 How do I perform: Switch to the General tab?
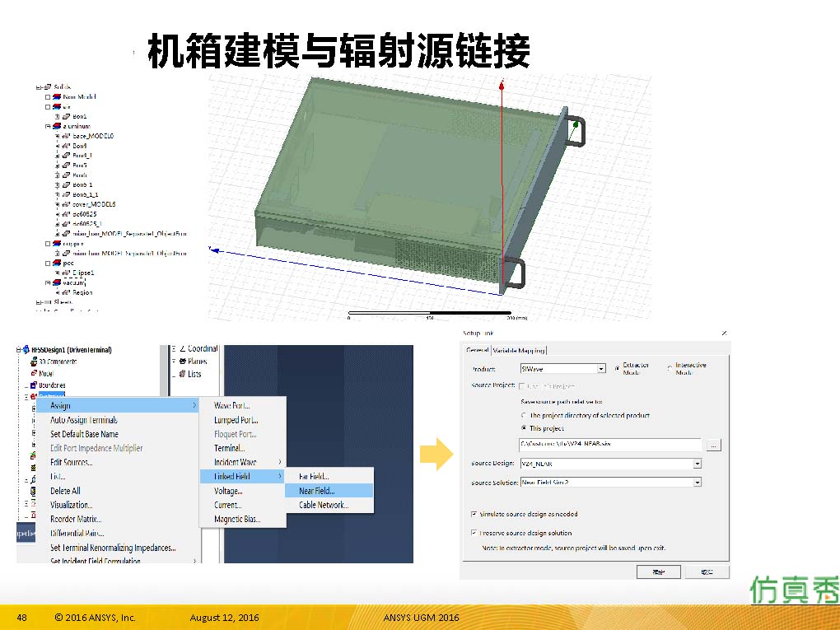pyautogui.click(x=477, y=350)
